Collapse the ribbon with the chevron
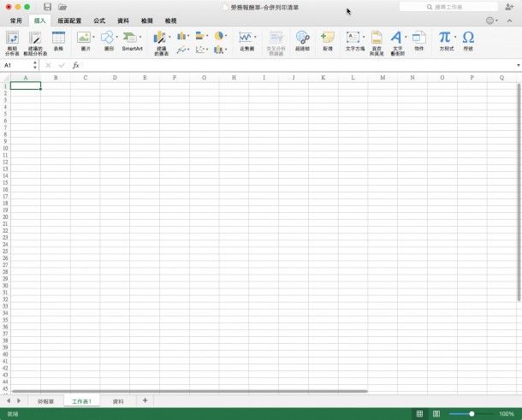Screen dimensions: 522x420 [510, 21]
